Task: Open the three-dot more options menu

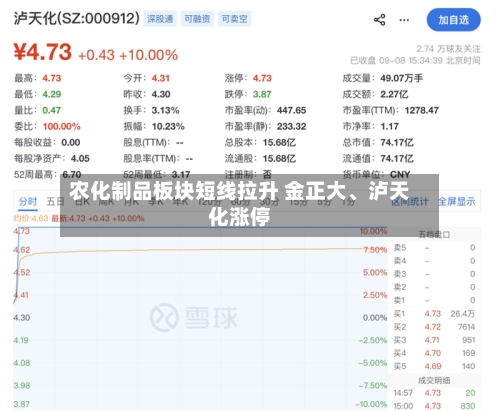Action: pyautogui.click(x=404, y=20)
